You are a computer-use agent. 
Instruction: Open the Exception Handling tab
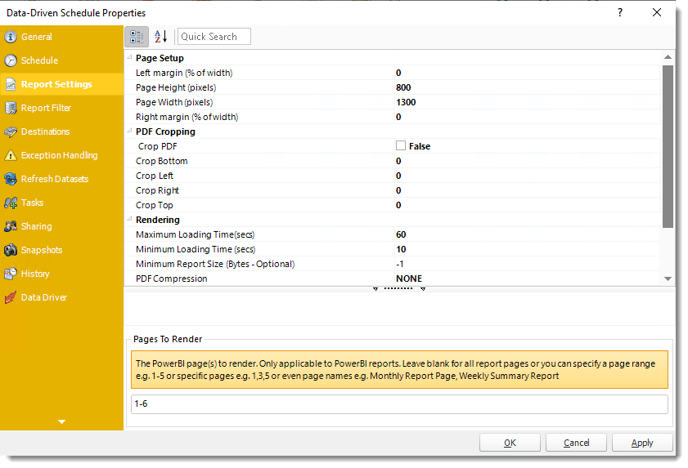point(62,155)
